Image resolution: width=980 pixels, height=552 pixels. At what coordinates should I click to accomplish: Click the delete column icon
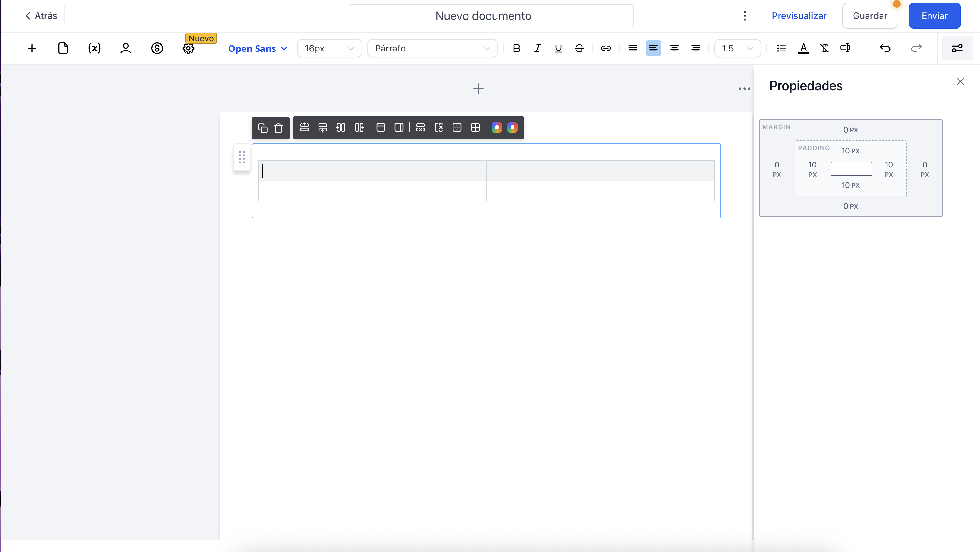(x=438, y=127)
